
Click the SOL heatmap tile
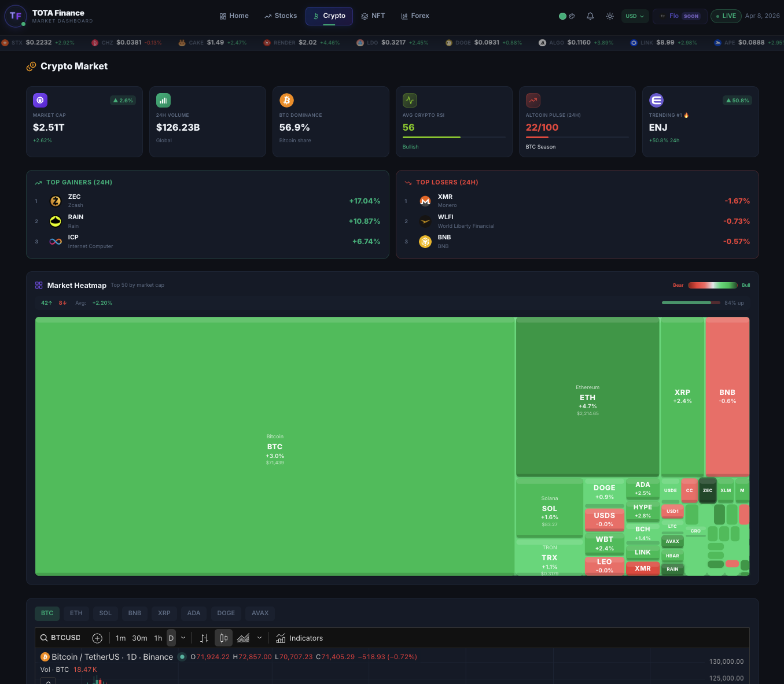550,508
